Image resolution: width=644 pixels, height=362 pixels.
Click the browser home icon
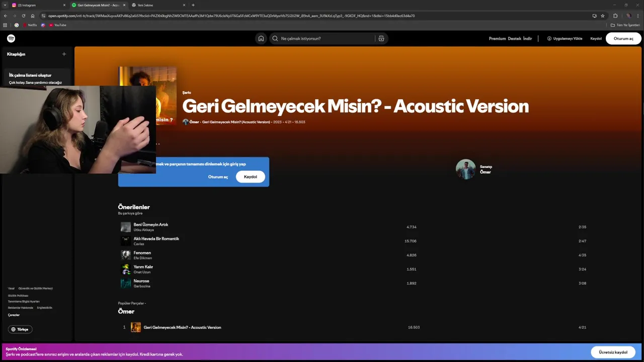point(33,16)
